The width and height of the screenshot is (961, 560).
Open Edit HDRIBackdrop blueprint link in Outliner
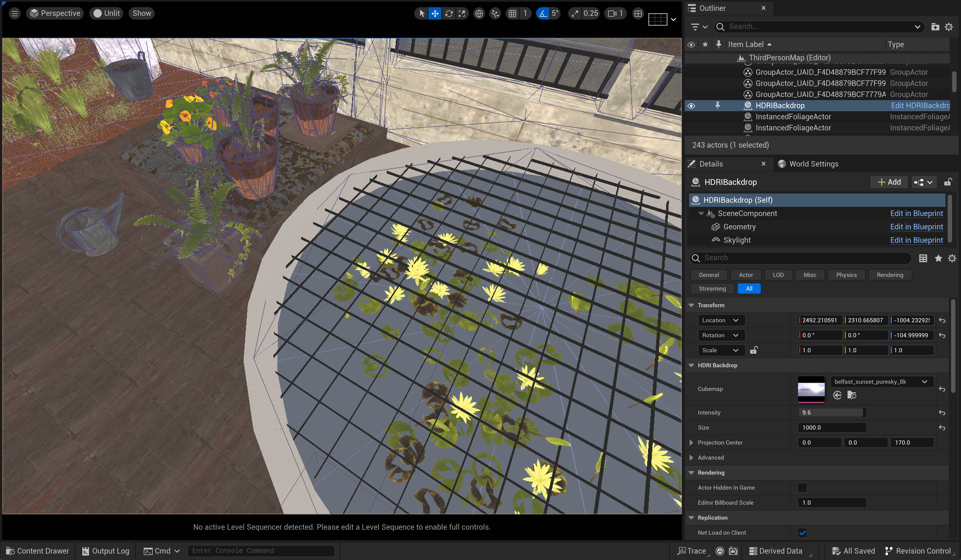click(x=920, y=106)
